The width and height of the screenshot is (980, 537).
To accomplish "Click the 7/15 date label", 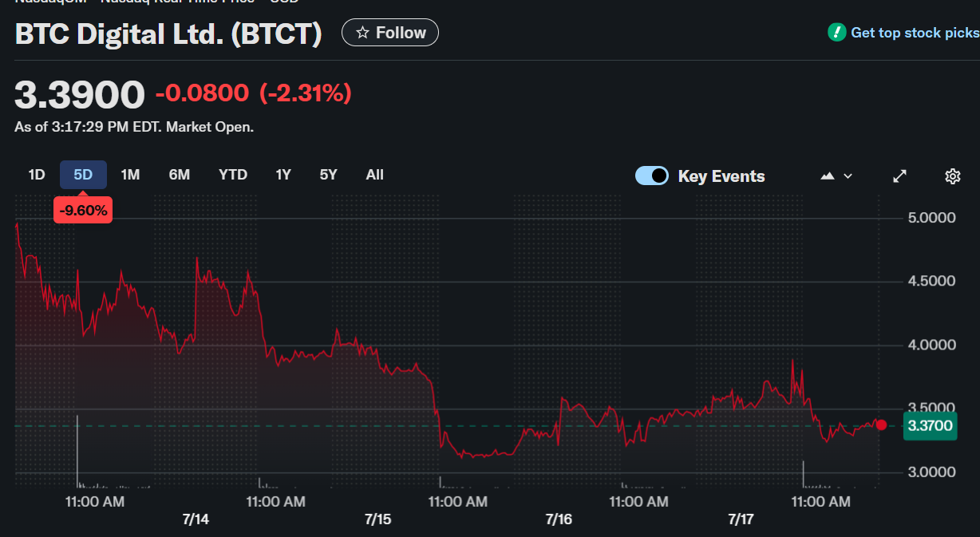I will click(x=377, y=519).
